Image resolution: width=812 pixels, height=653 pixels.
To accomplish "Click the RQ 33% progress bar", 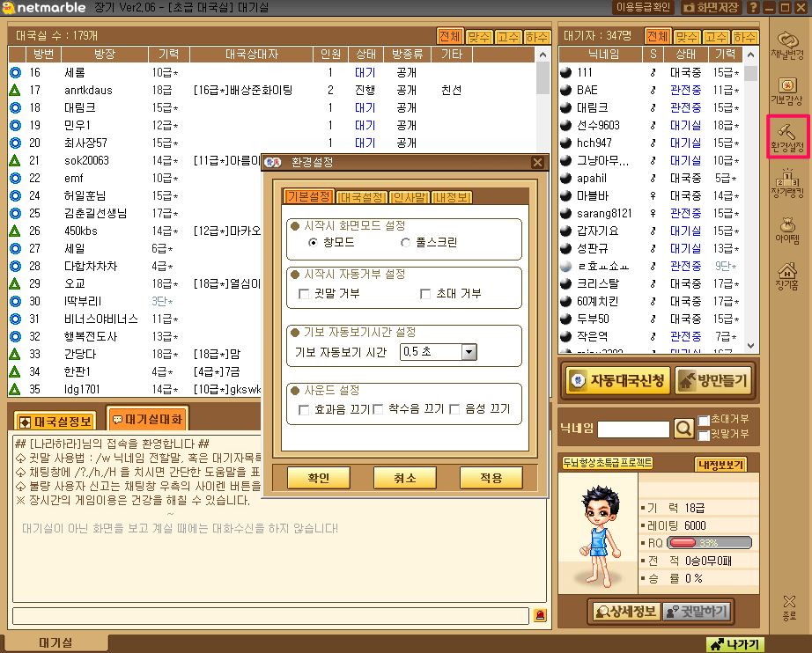I will pos(709,543).
